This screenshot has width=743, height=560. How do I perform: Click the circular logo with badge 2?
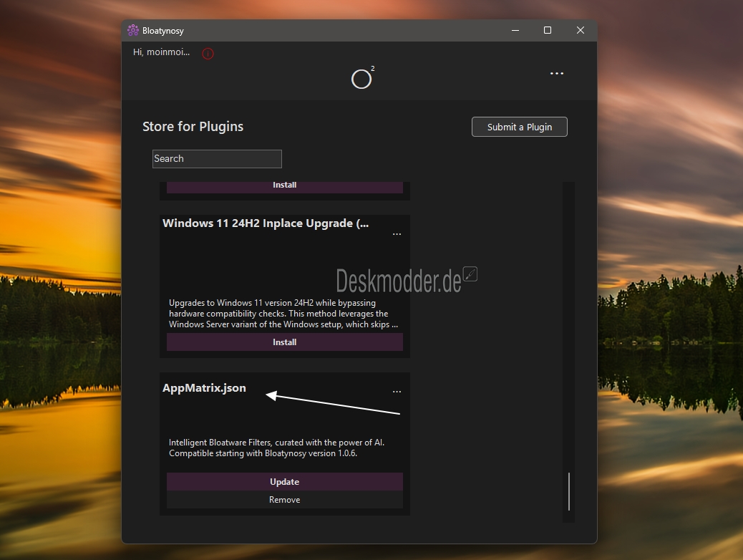[361, 79]
